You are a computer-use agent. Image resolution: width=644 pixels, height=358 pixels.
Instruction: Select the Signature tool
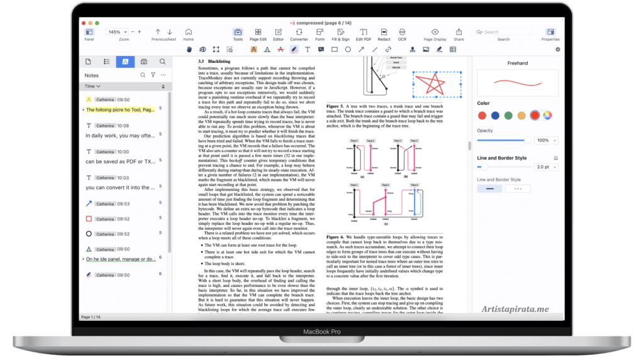[x=439, y=49]
